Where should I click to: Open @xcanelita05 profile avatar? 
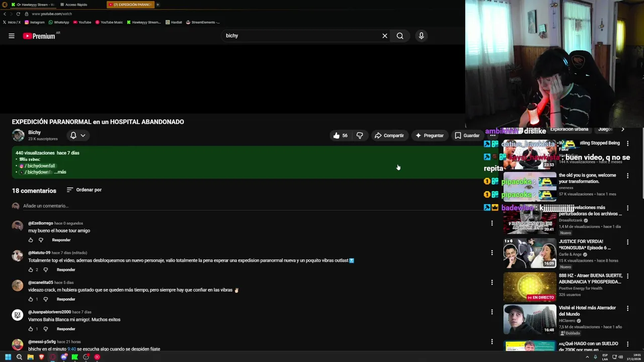(x=18, y=285)
